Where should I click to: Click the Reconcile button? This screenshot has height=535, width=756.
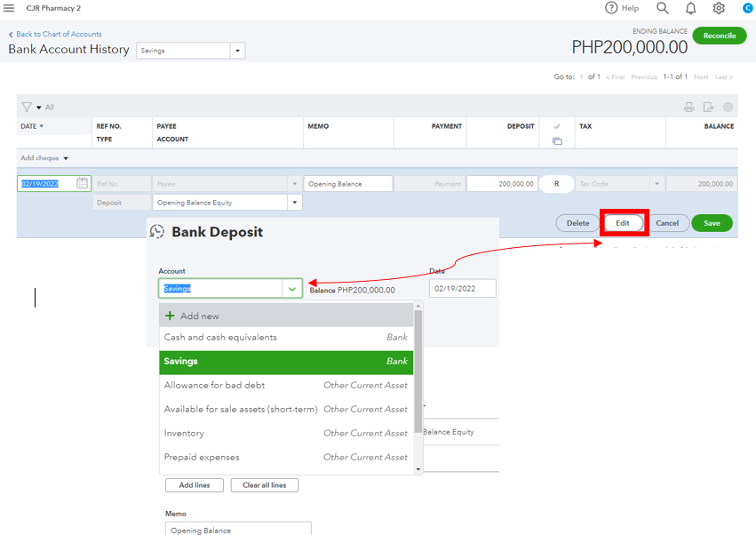[x=720, y=36]
